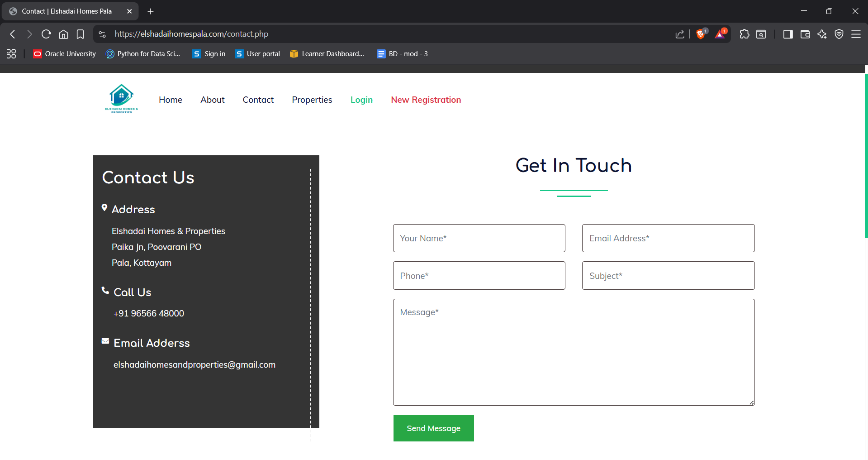Viewport: 868px width, 460px height.
Task: Click the reload page icon
Action: (46, 34)
